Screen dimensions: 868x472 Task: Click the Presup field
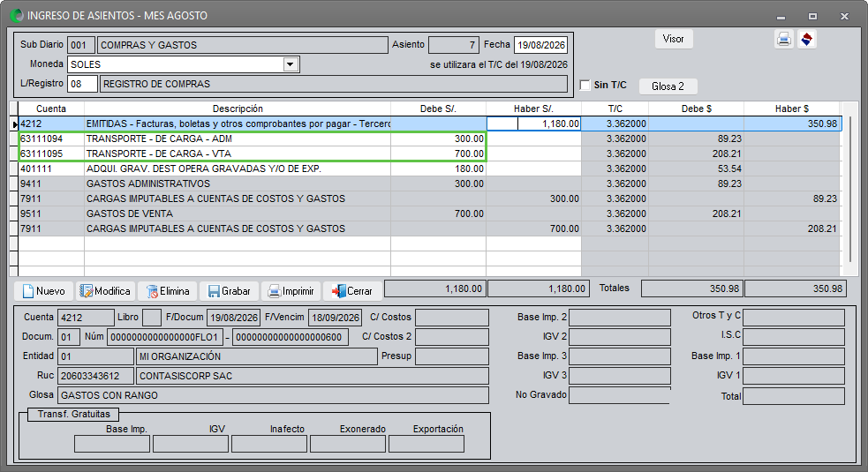[452, 356]
